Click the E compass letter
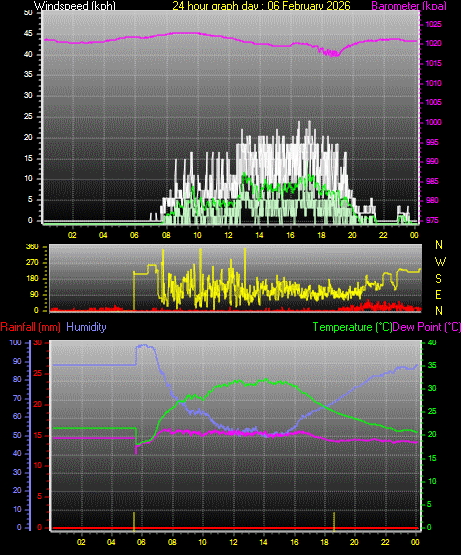Image resolution: width=461 pixels, height=555 pixels. tap(438, 294)
